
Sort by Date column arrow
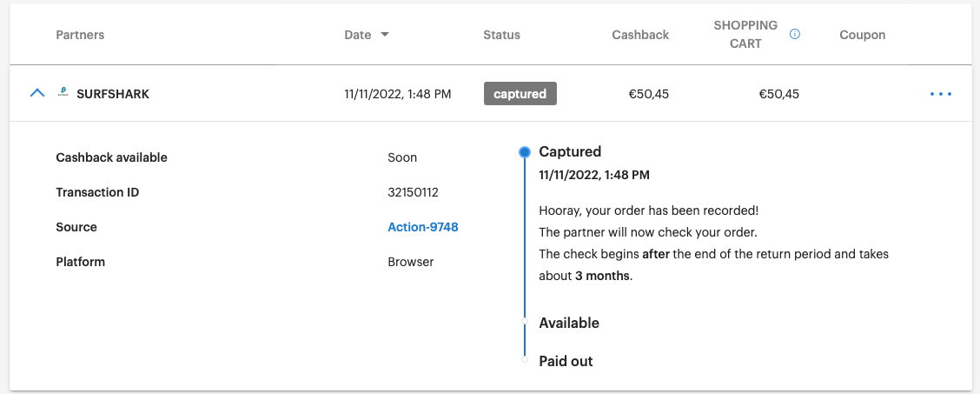click(385, 35)
